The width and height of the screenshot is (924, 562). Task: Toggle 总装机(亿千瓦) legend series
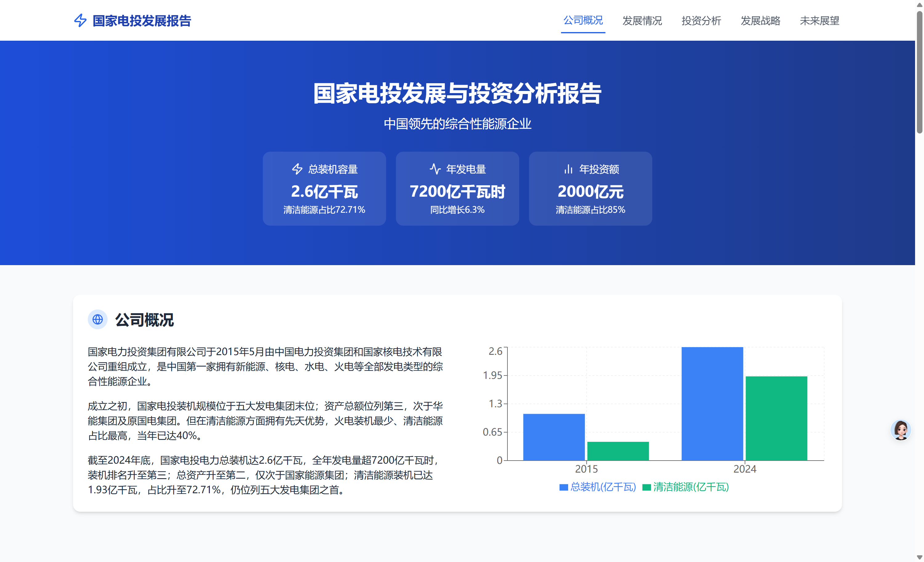point(597,487)
